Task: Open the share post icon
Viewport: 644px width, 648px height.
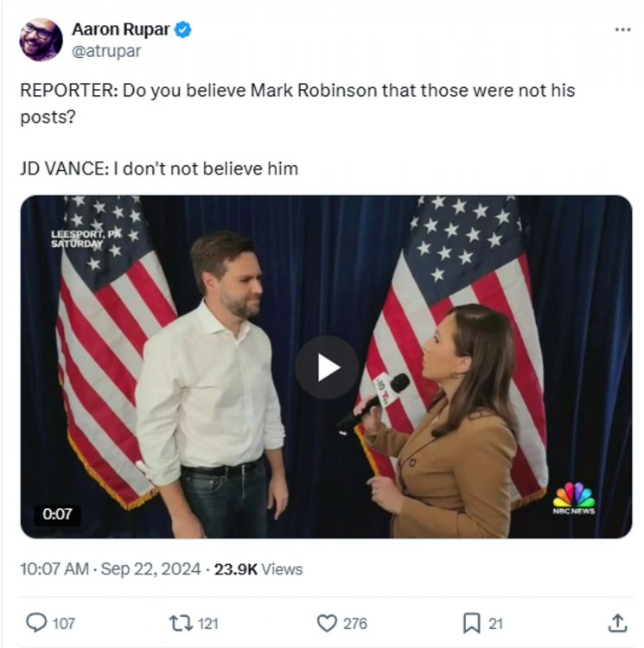Action: (x=618, y=623)
